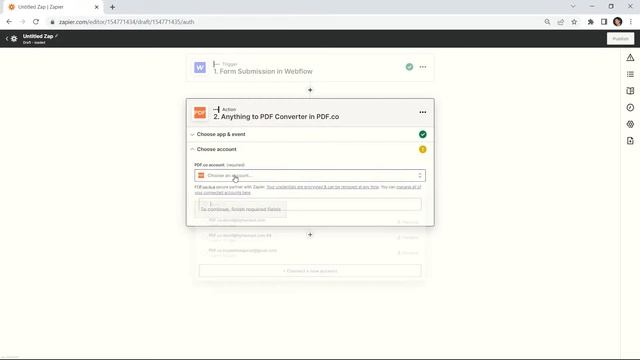Add a step between trigger and action
Screen dimensions: 640x360
(x=310, y=90)
